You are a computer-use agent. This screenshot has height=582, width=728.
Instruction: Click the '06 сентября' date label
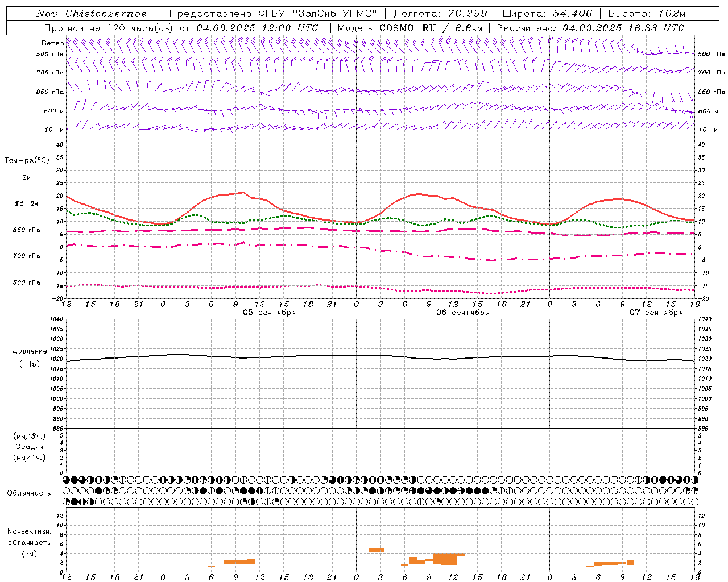pyautogui.click(x=463, y=313)
